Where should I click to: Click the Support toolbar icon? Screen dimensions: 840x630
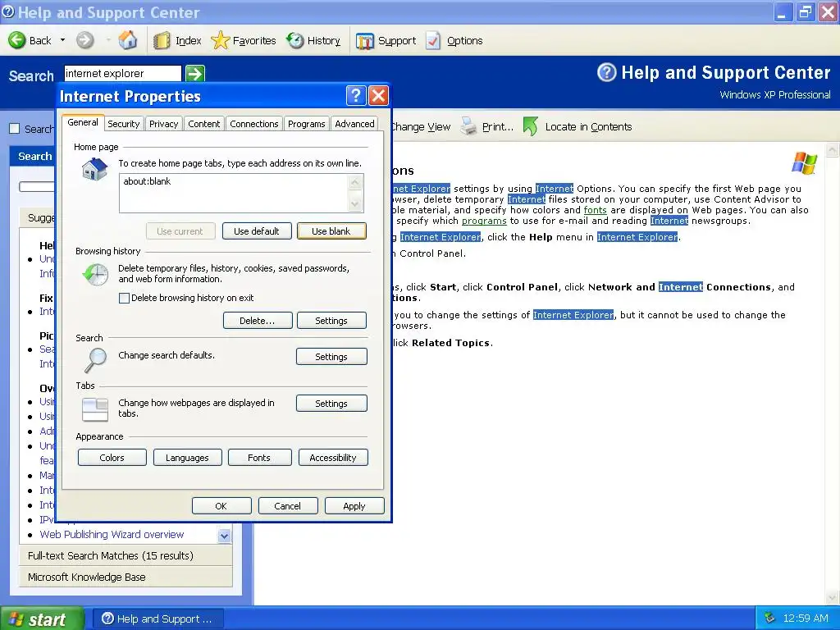click(365, 41)
